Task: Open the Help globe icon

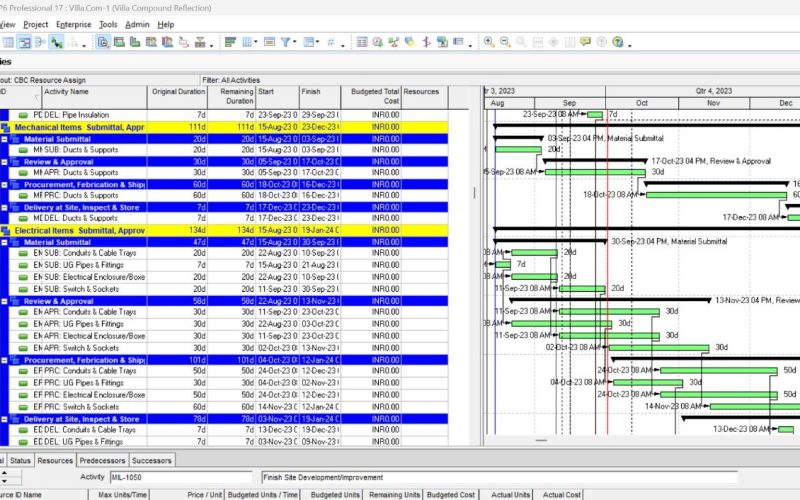Action: (618, 42)
